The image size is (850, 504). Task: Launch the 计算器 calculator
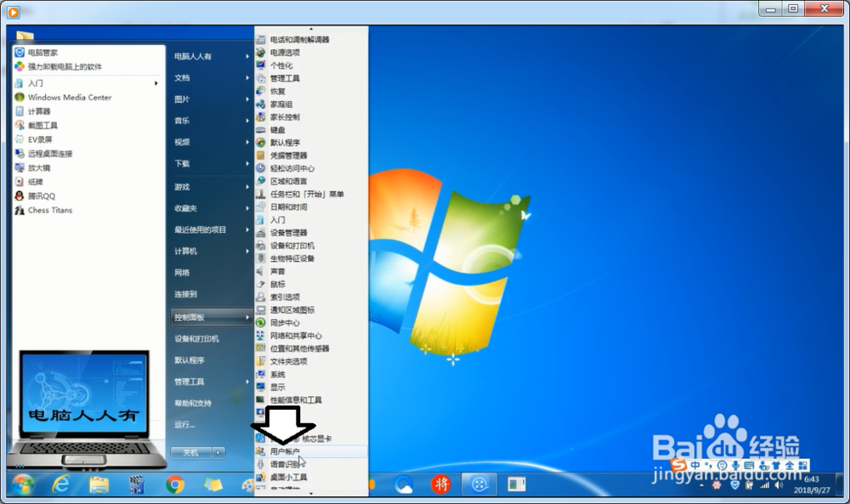pyautogui.click(x=32, y=111)
